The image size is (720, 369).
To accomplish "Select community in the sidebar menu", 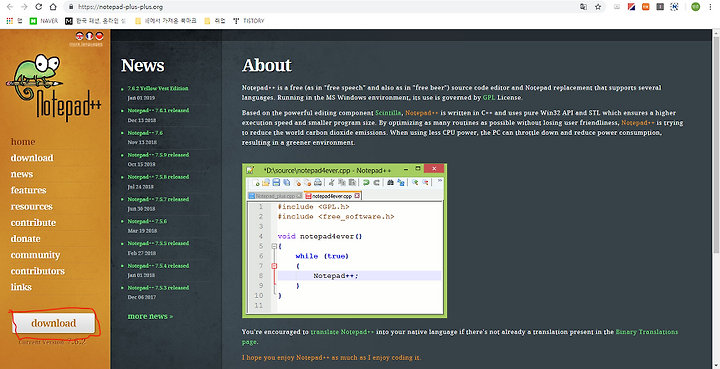I will point(35,255).
